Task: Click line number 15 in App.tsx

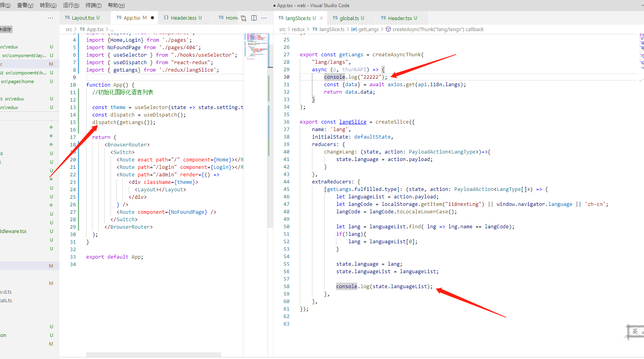Action: (73, 122)
